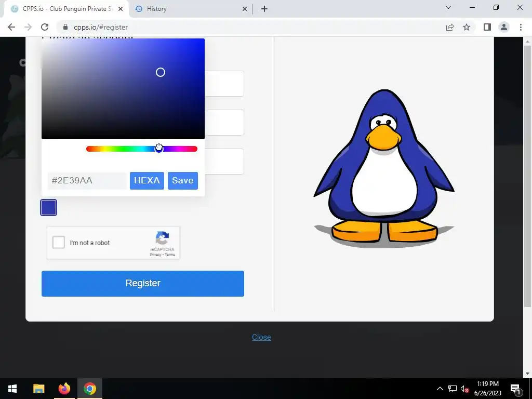Image resolution: width=532 pixels, height=399 pixels.
Task: Share this page icon in address bar
Action: [450, 27]
